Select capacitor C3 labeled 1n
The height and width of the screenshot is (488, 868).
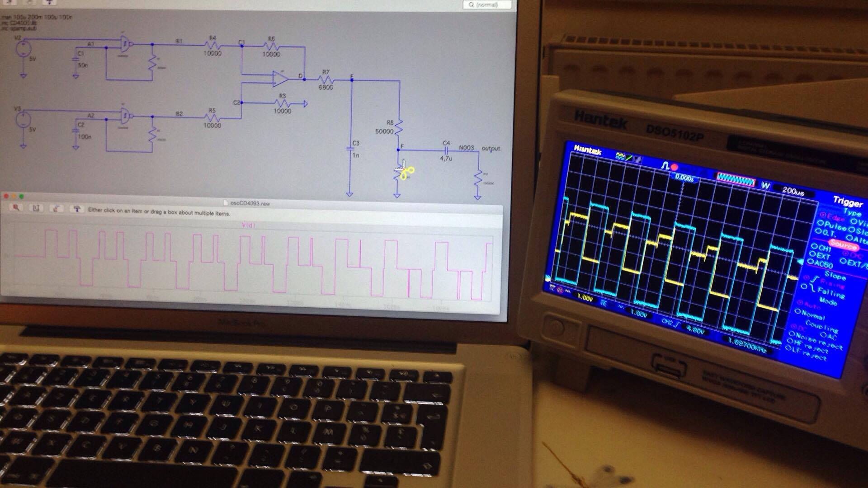(350, 148)
